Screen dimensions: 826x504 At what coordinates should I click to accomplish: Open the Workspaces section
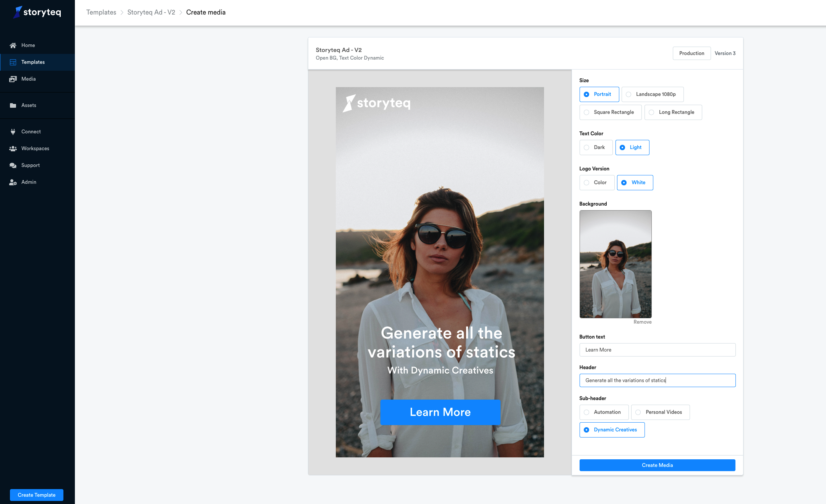tap(35, 148)
